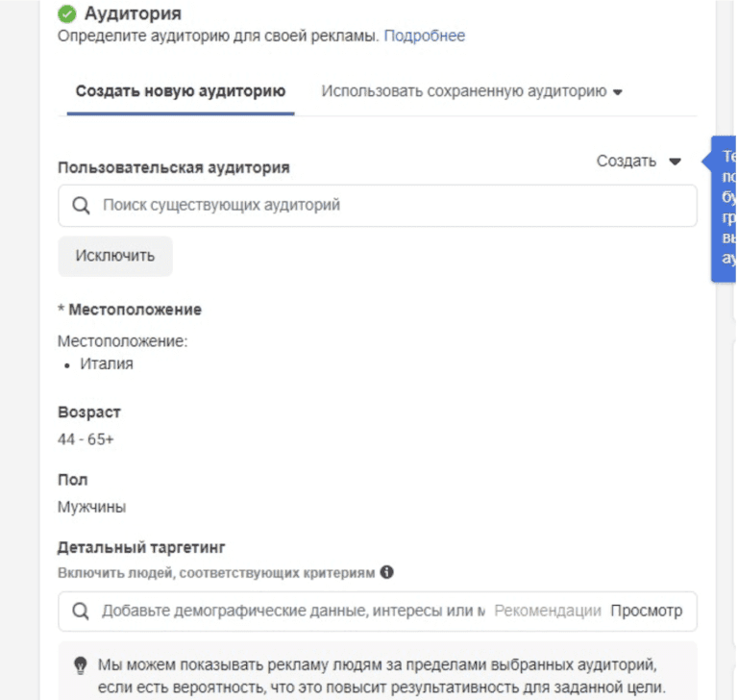Click the green checkmark icon beside Аудитория
The image size is (738, 700).
[x=67, y=14]
